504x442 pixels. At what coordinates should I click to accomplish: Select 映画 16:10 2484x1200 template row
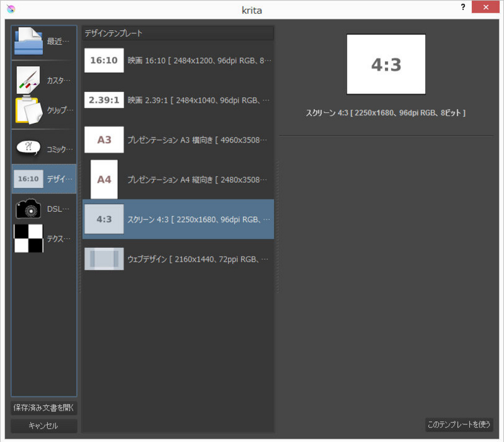[x=178, y=61]
